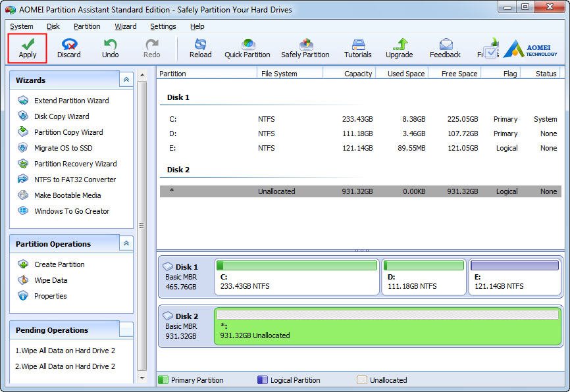This screenshot has width=570, height=392.
Task: Select the 931.32GB Unallocated disk block
Action: [388, 326]
